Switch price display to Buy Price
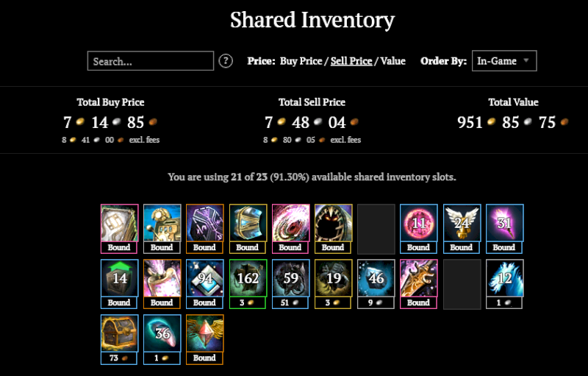Viewport: 588px width, 376px height. point(301,61)
